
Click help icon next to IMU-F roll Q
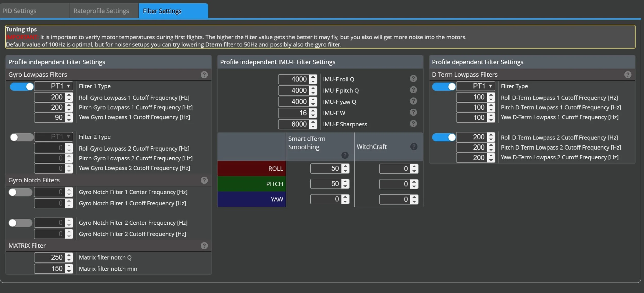pyautogui.click(x=413, y=79)
